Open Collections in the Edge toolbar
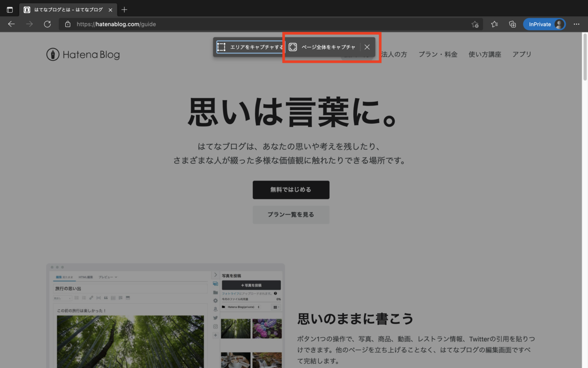588x368 pixels. point(512,24)
